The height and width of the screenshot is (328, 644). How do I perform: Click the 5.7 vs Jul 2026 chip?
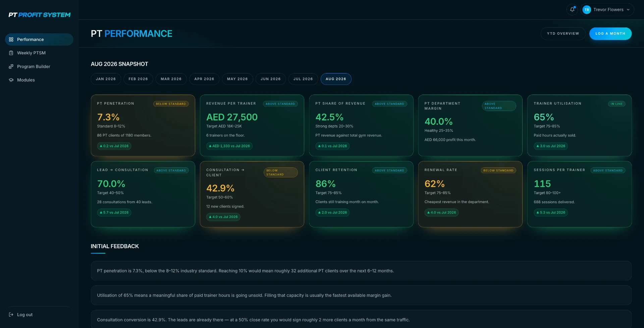[114, 213]
